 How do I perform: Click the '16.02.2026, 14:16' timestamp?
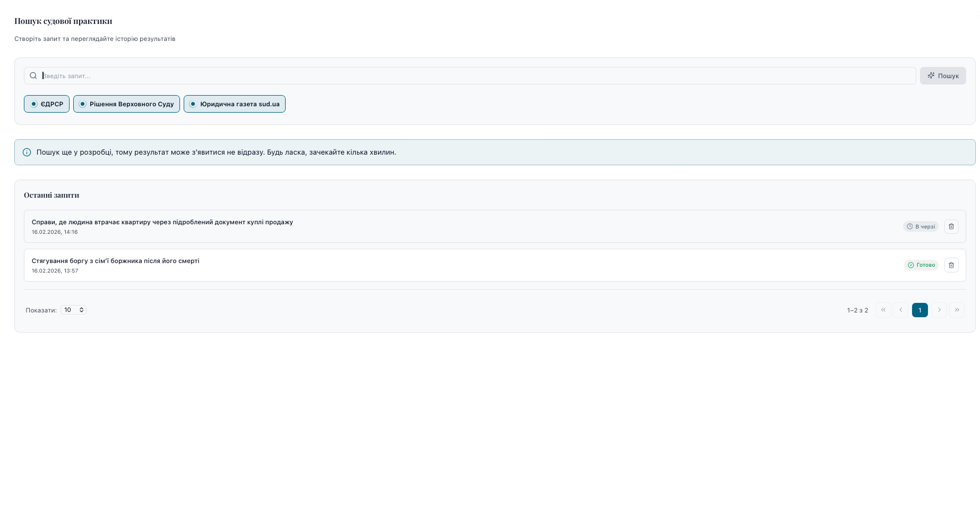(55, 232)
